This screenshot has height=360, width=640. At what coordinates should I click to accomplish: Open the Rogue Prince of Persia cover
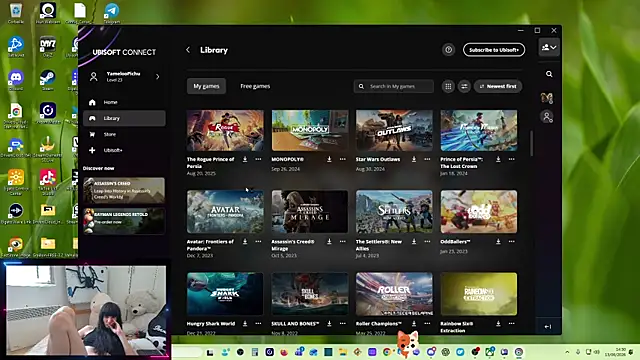(225, 131)
